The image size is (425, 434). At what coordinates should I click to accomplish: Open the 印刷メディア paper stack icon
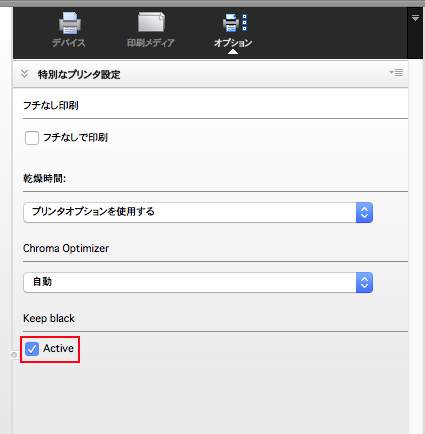coord(151,23)
